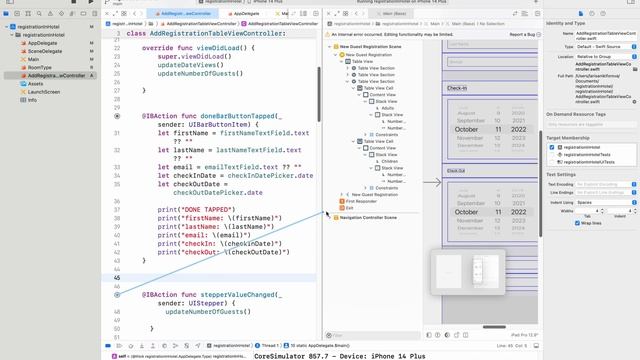Open the Issue navigator warning icon
Screen dimensions: 640x360
[50, 13]
